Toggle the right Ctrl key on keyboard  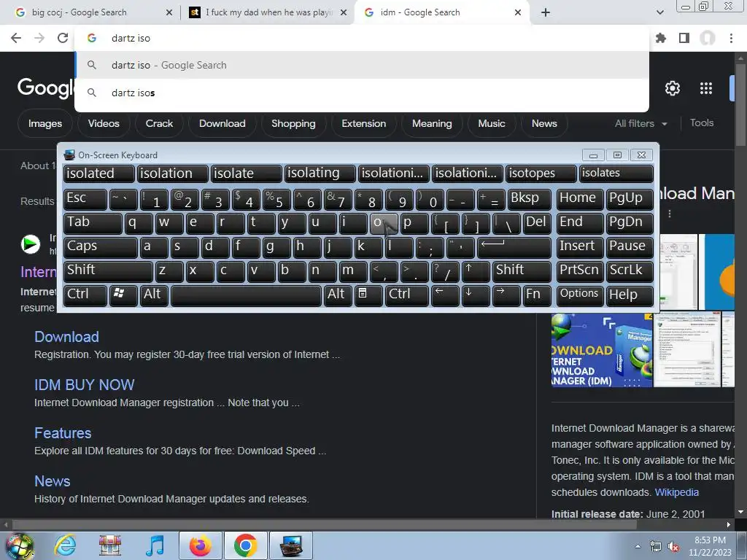point(406,295)
